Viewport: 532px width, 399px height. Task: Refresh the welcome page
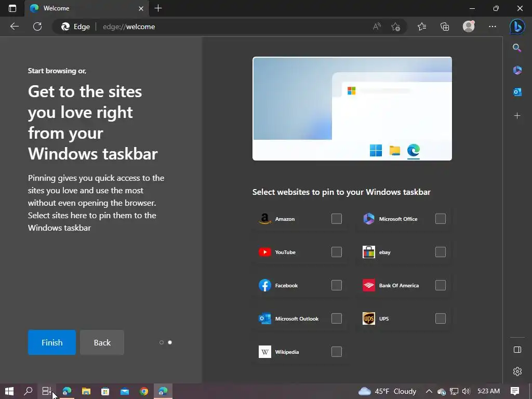[x=37, y=26]
